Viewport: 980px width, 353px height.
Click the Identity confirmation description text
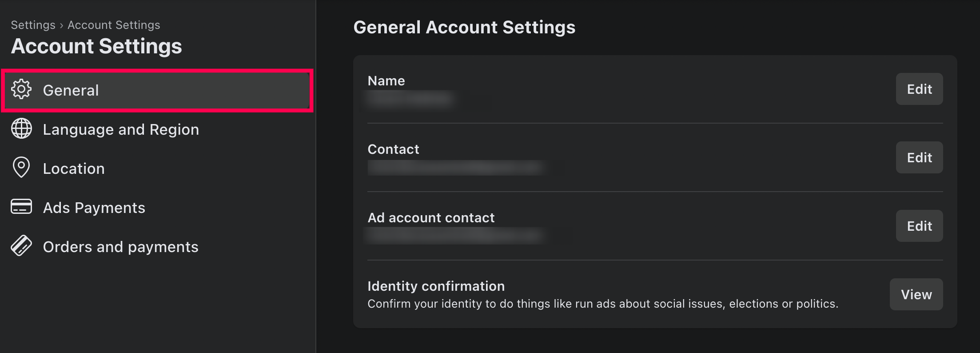click(x=602, y=304)
